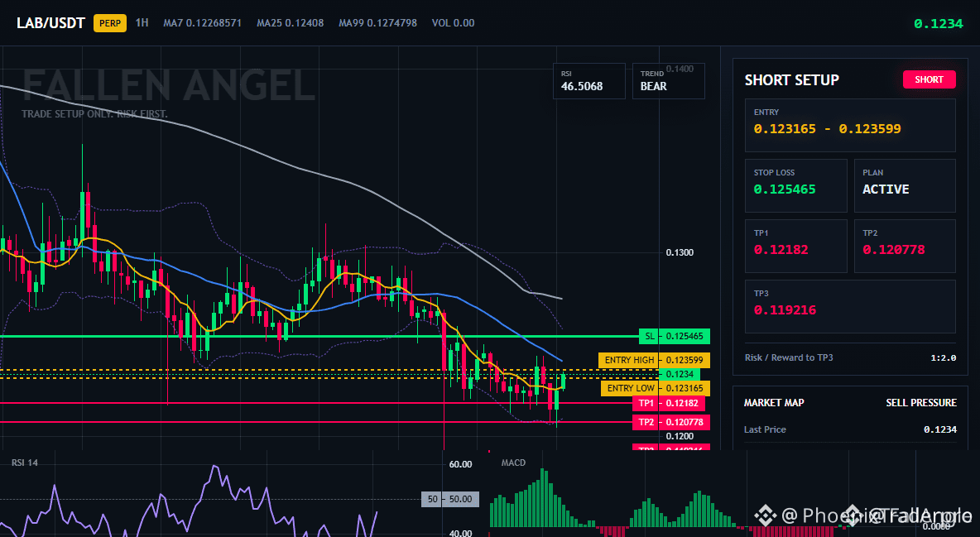
Task: Click the LAB/USDT pair title
Action: coord(50,23)
